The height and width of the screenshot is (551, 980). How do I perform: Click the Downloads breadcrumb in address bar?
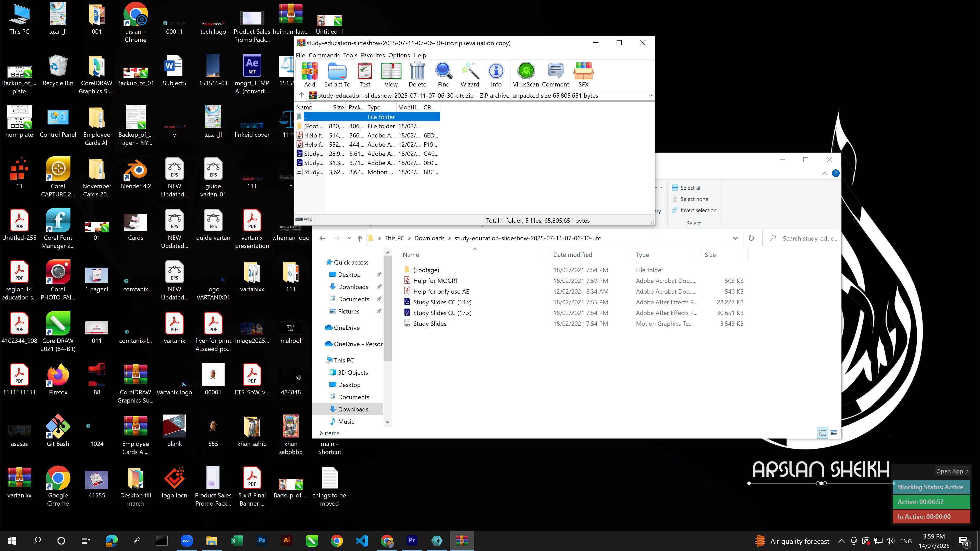pos(429,238)
